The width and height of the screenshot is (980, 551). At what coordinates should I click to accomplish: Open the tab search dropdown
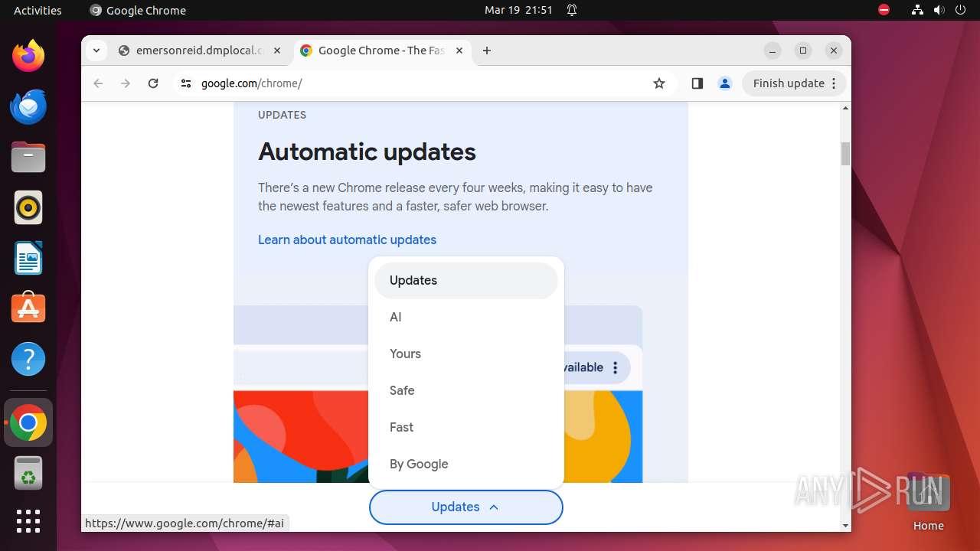click(96, 51)
